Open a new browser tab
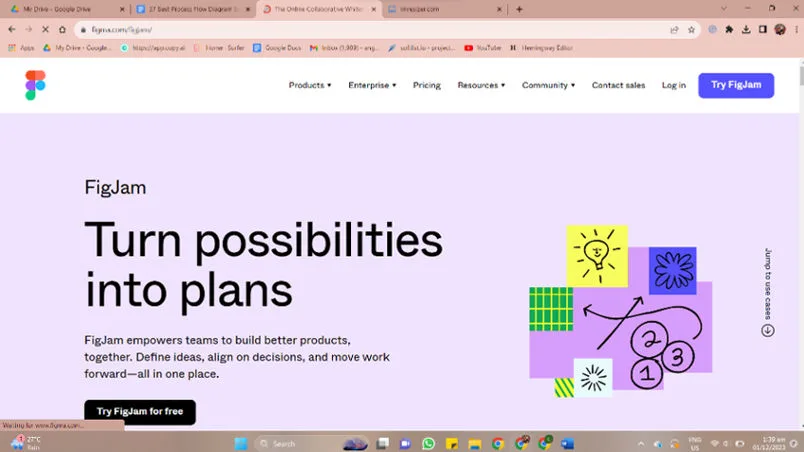804x452 pixels. (519, 9)
